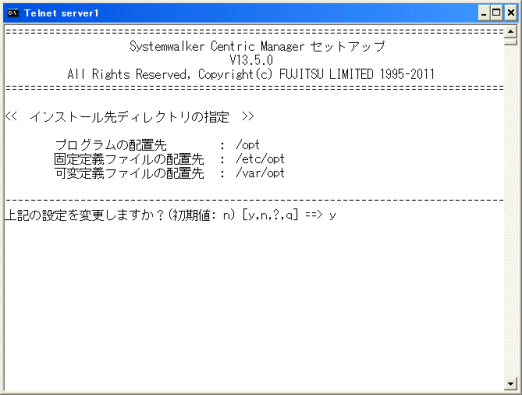
Task: Click the /var/opt path value
Action: point(260,173)
